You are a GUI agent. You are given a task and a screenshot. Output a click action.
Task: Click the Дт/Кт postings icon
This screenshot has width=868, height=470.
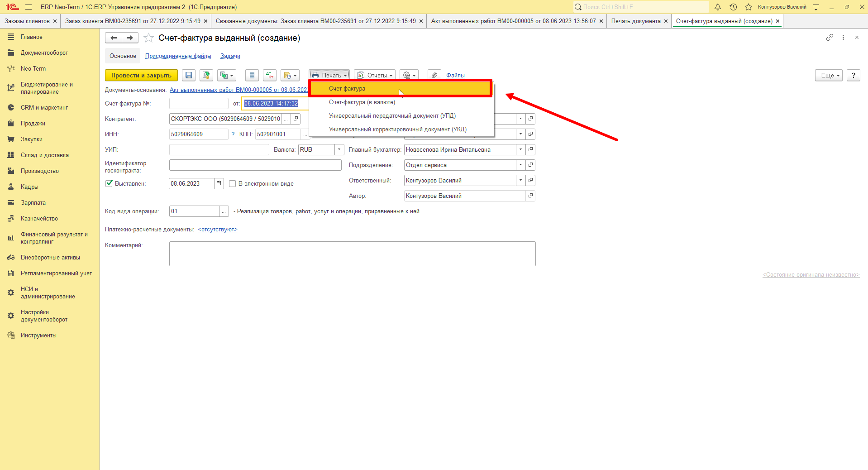click(270, 75)
